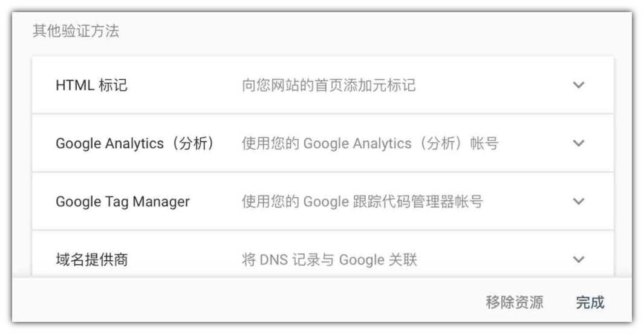
Task: Click the 向您网站的首页添加元标记 description
Action: pyautogui.click(x=328, y=85)
